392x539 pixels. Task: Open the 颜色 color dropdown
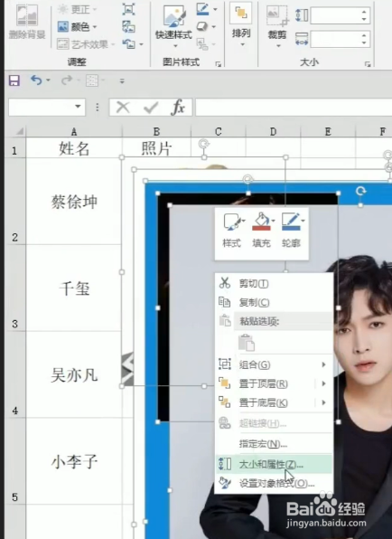pos(78,26)
